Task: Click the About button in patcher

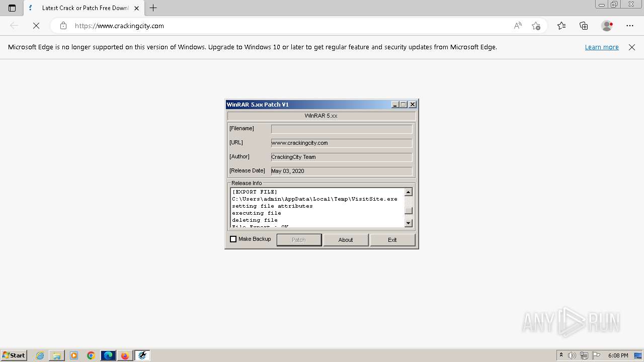Action: [x=346, y=240]
